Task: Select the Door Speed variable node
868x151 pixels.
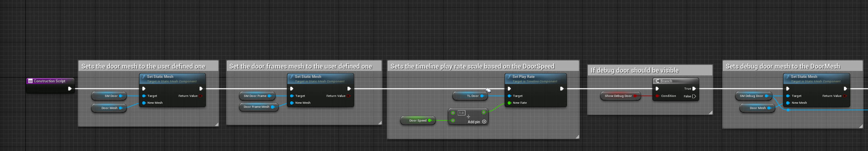Action: click(418, 120)
